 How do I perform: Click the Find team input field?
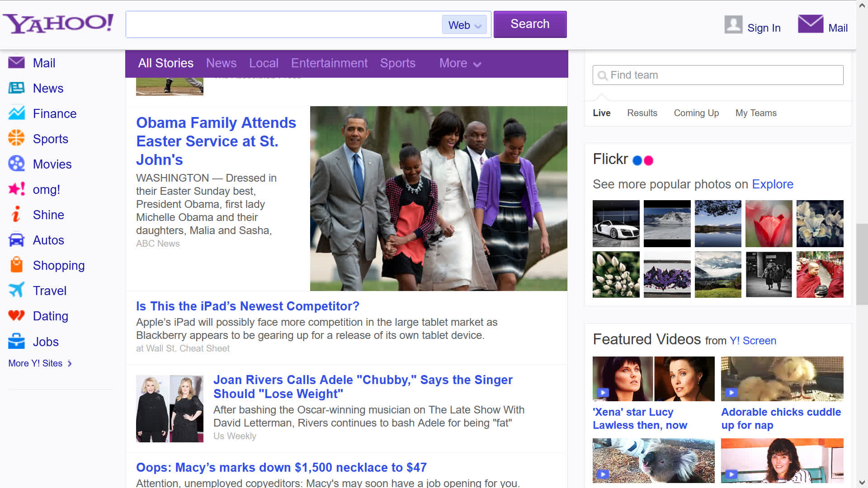pyautogui.click(x=718, y=75)
